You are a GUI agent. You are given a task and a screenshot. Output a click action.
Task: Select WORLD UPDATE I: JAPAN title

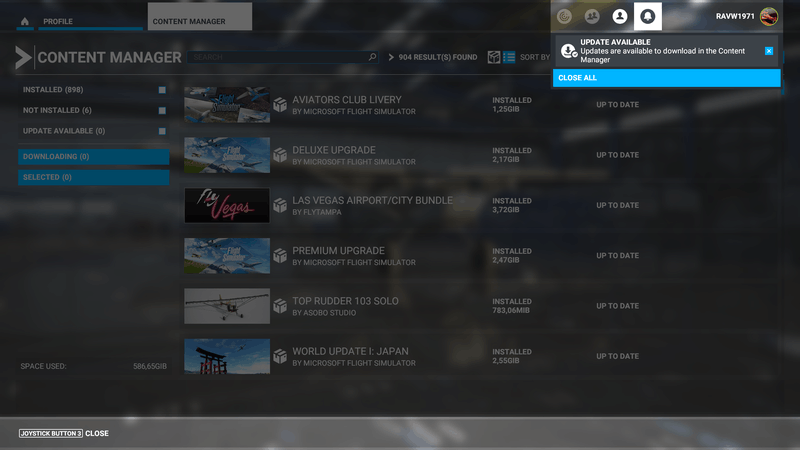click(x=351, y=352)
